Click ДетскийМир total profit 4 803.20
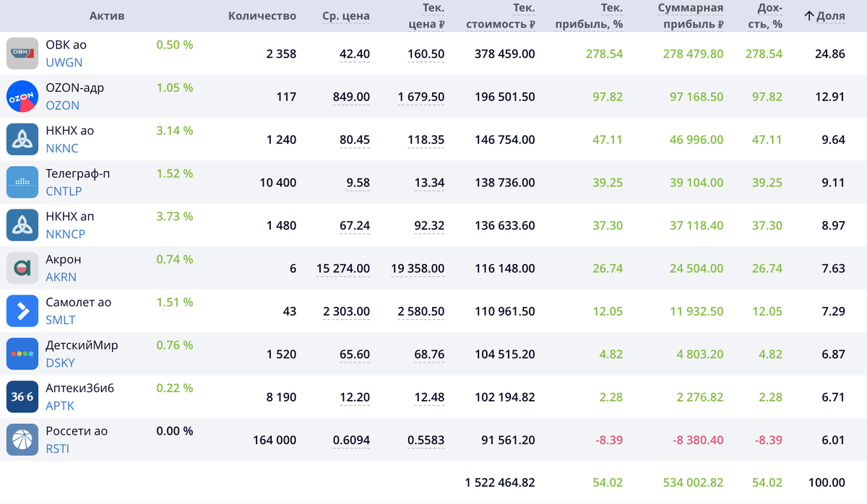867x504 pixels. coord(701,355)
